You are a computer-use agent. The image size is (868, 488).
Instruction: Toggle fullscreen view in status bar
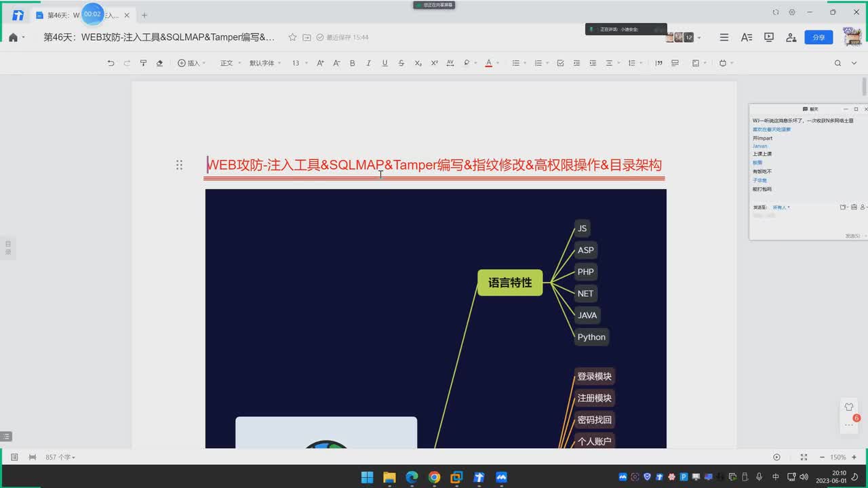coord(804,457)
